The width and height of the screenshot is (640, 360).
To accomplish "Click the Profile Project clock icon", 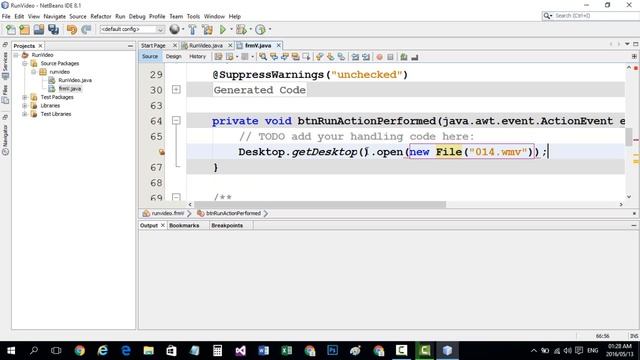I will (260, 29).
